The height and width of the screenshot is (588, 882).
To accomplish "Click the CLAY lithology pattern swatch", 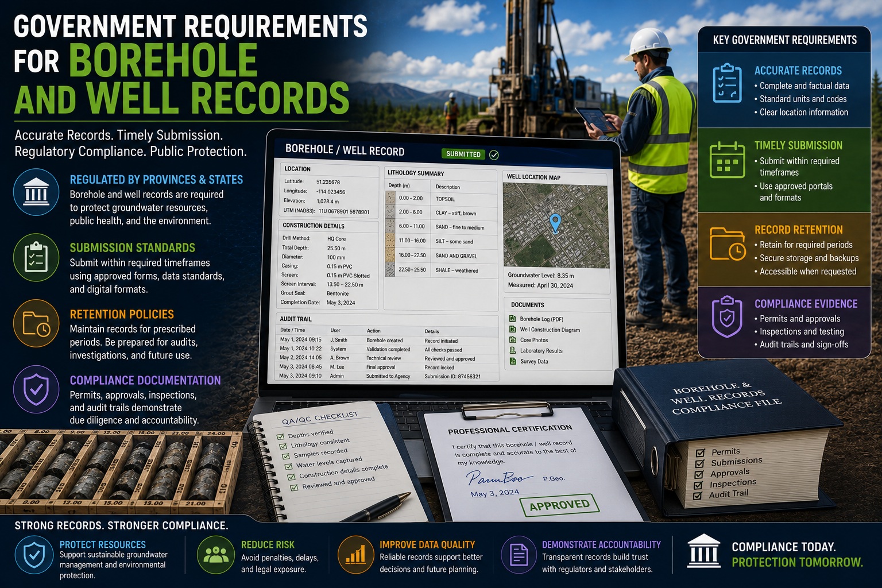I will 390,212.
